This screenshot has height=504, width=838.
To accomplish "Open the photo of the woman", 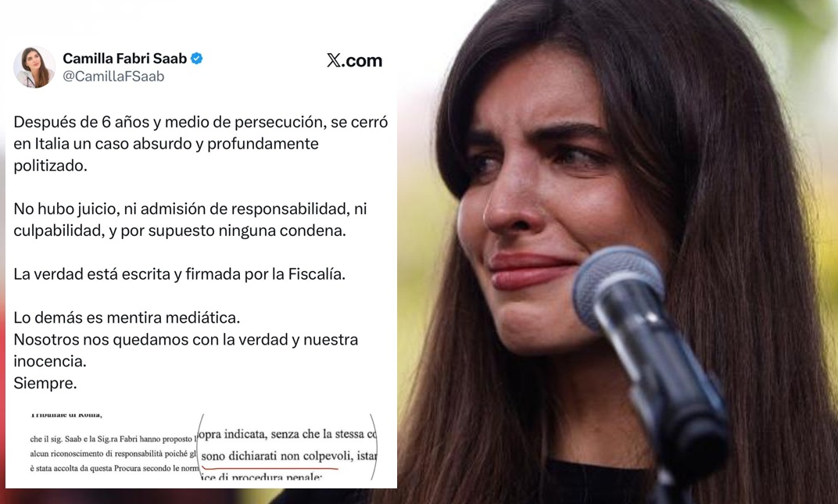I will 618,252.
